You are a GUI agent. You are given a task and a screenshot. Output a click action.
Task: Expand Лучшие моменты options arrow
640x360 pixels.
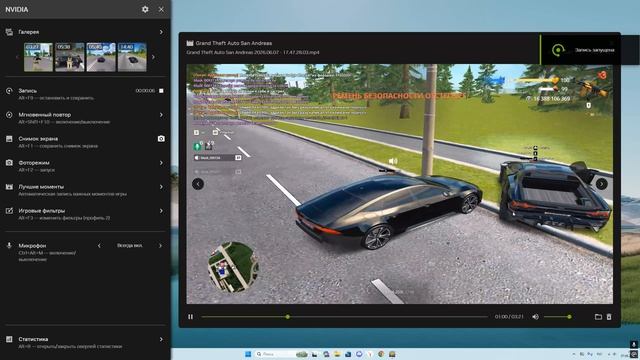(x=161, y=187)
